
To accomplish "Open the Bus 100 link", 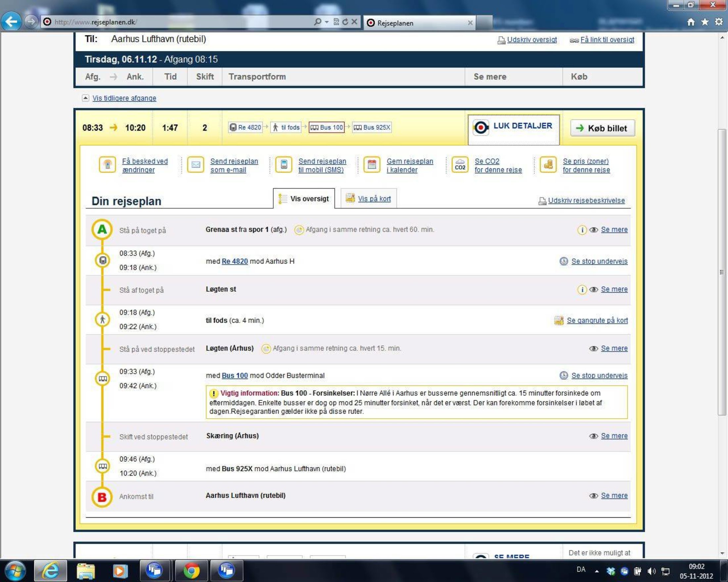I will [235, 376].
